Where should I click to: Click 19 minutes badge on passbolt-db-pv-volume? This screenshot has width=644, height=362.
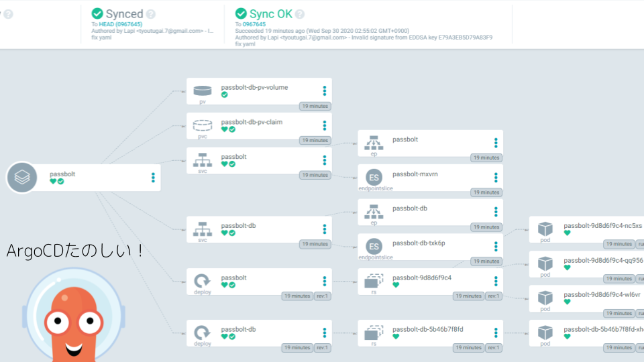(x=315, y=106)
